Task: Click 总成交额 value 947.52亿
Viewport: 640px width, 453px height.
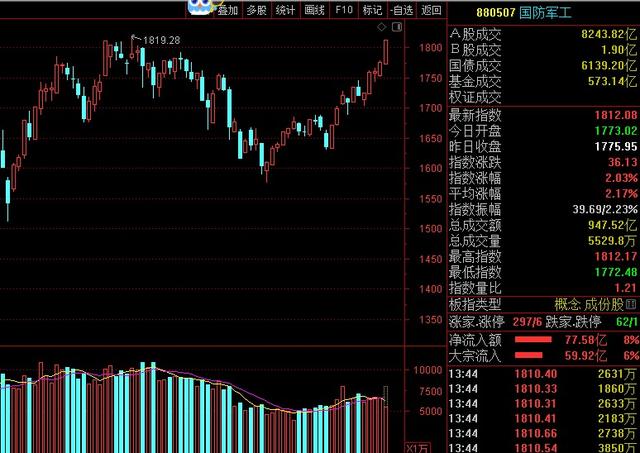Action: (x=612, y=225)
